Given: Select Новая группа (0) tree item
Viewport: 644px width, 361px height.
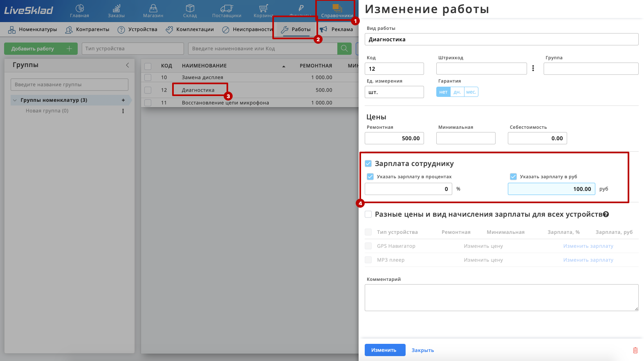Looking at the screenshot, I should tap(47, 111).
